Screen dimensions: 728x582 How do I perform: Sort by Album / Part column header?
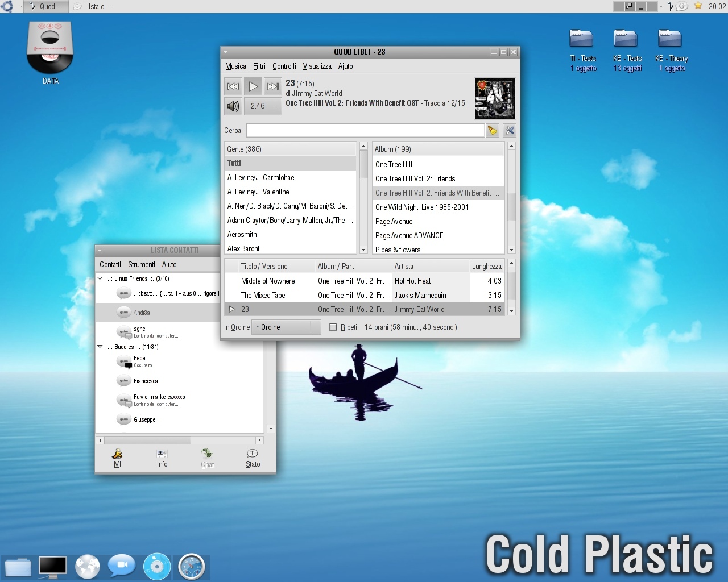coord(354,266)
